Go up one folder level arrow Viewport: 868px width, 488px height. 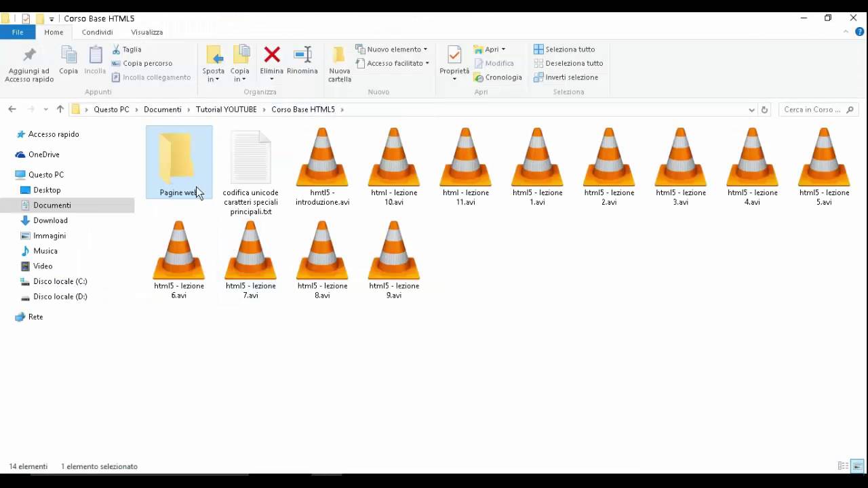pos(60,109)
